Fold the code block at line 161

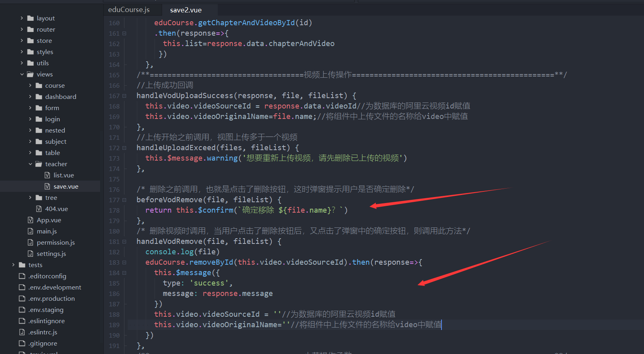tap(124, 33)
